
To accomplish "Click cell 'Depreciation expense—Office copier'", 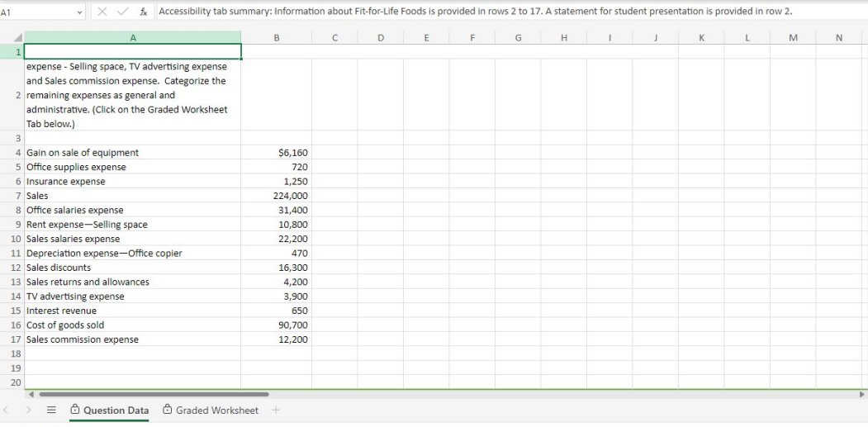I will tap(133, 253).
